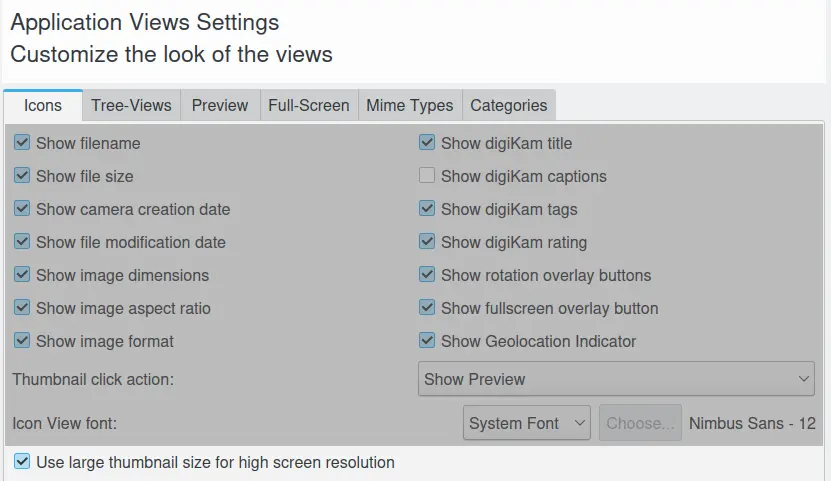This screenshot has height=481, width=831.
Task: Toggle Show image dimensions checkbox
Action: pos(22,275)
